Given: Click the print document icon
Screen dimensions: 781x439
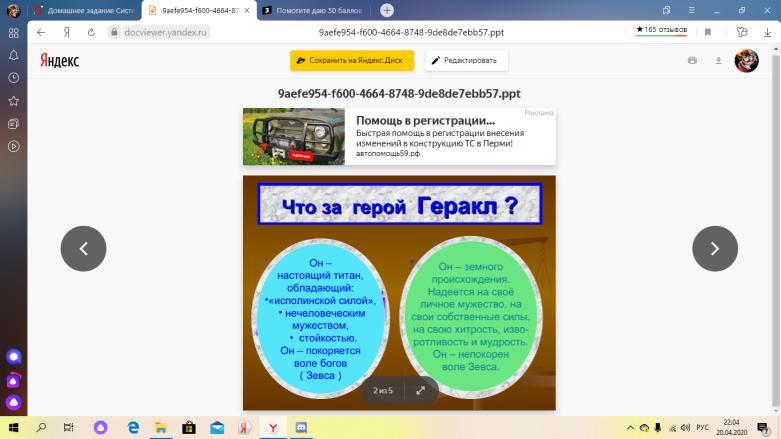Looking at the screenshot, I should 692,61.
